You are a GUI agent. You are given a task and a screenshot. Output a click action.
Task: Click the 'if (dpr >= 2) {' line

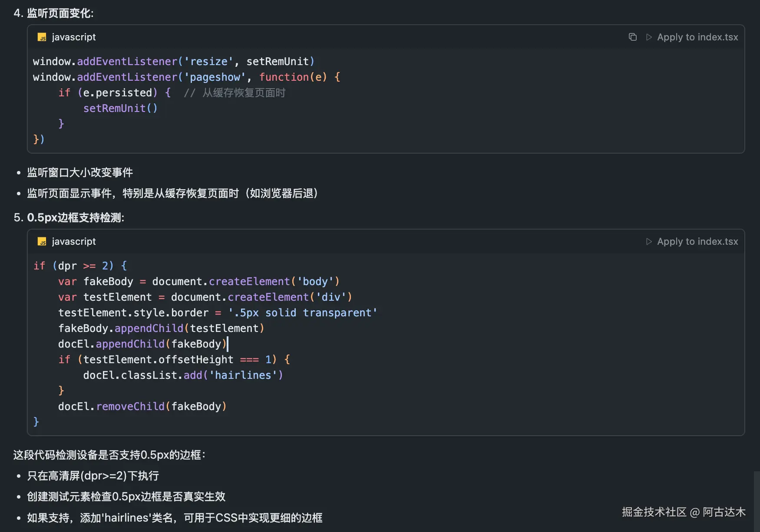(80, 266)
